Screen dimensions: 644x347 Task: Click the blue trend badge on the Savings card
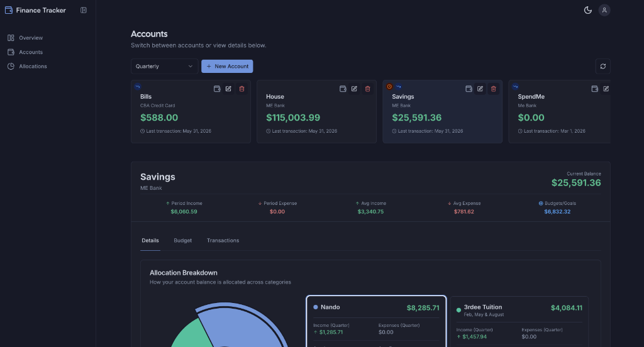(x=398, y=87)
